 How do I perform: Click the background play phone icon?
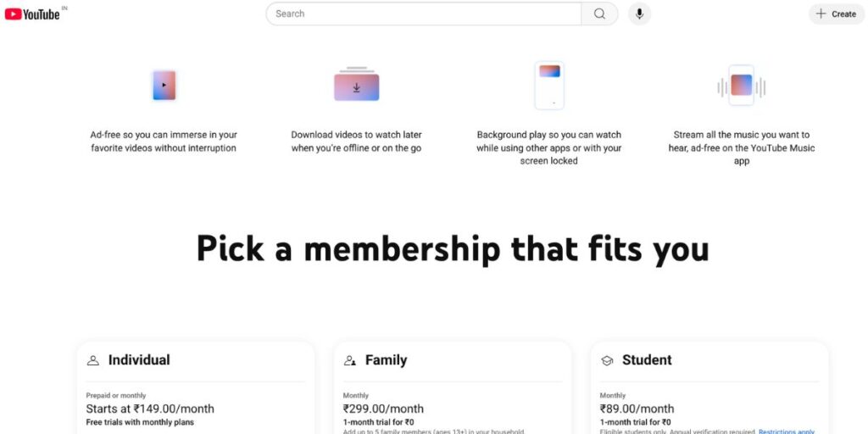pos(549,86)
